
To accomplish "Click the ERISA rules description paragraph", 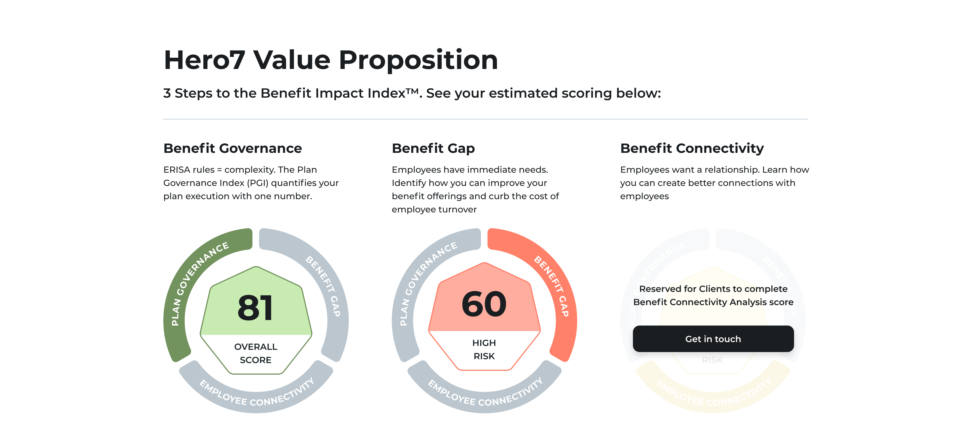I will pyautogui.click(x=251, y=183).
